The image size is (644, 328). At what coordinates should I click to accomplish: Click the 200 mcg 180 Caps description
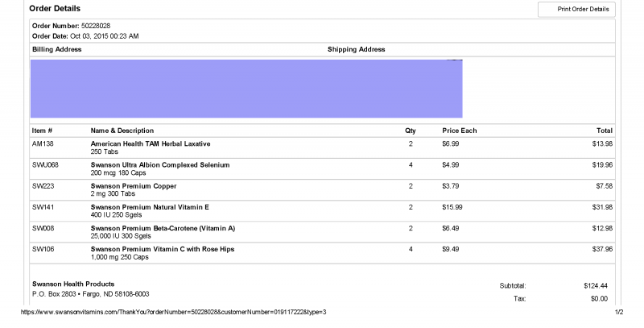click(x=118, y=173)
